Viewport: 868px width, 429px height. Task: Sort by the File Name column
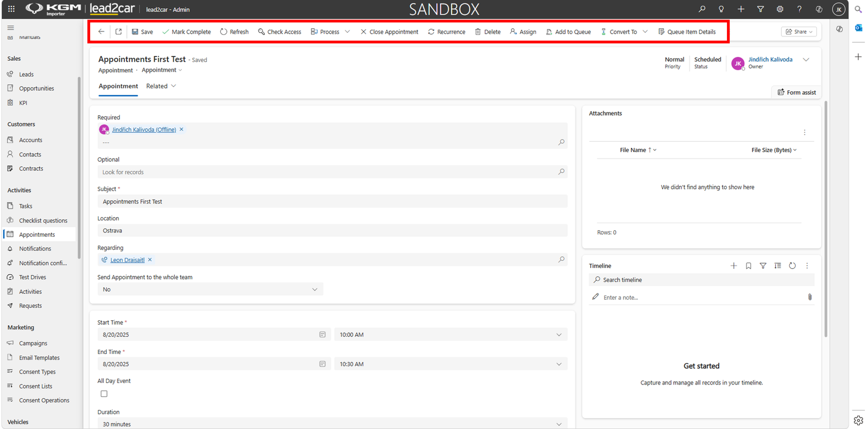tap(638, 150)
